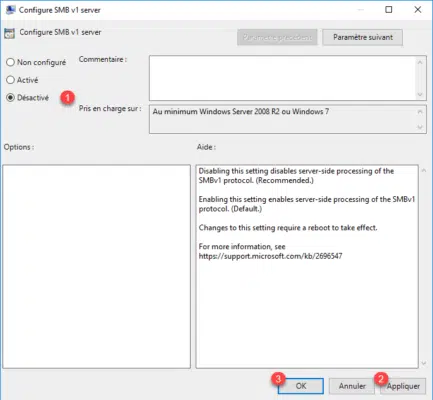Image resolution: width=433 pixels, height=400 pixels.
Task: Click the 'Aide :' label
Action: point(206,147)
